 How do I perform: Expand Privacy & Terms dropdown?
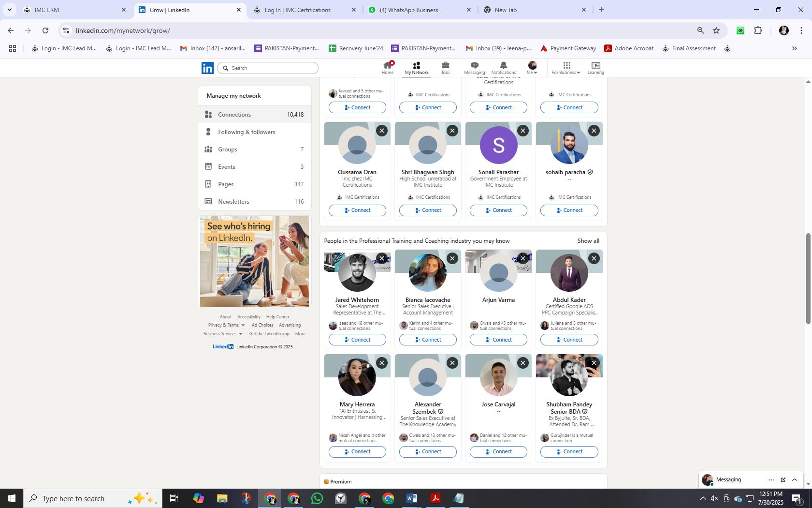(226, 325)
